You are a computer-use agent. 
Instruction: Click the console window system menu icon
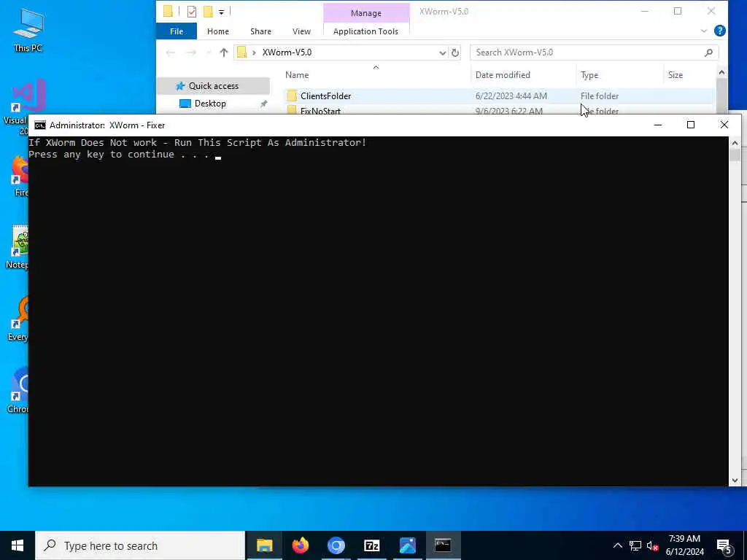coord(40,125)
